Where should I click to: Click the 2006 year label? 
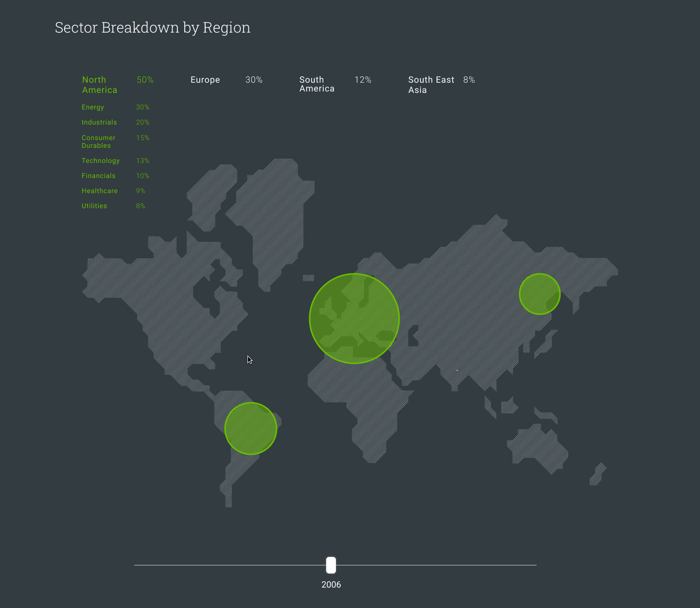(x=331, y=585)
